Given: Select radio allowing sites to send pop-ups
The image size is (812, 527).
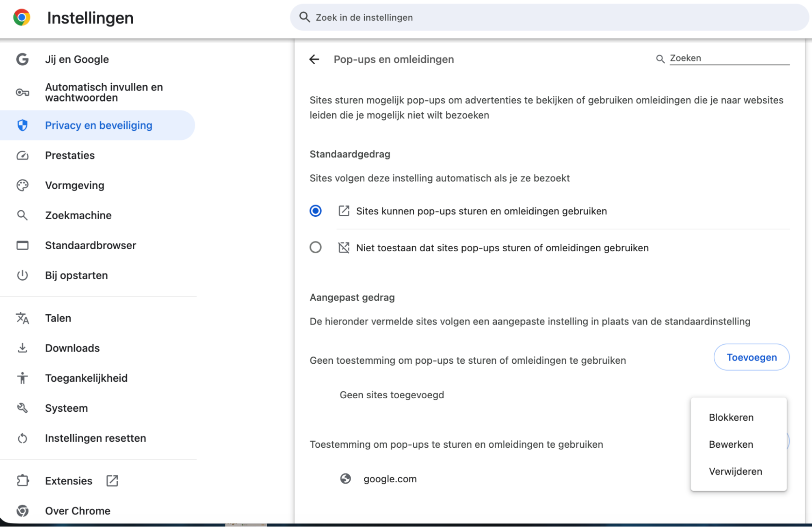Looking at the screenshot, I should (316, 211).
